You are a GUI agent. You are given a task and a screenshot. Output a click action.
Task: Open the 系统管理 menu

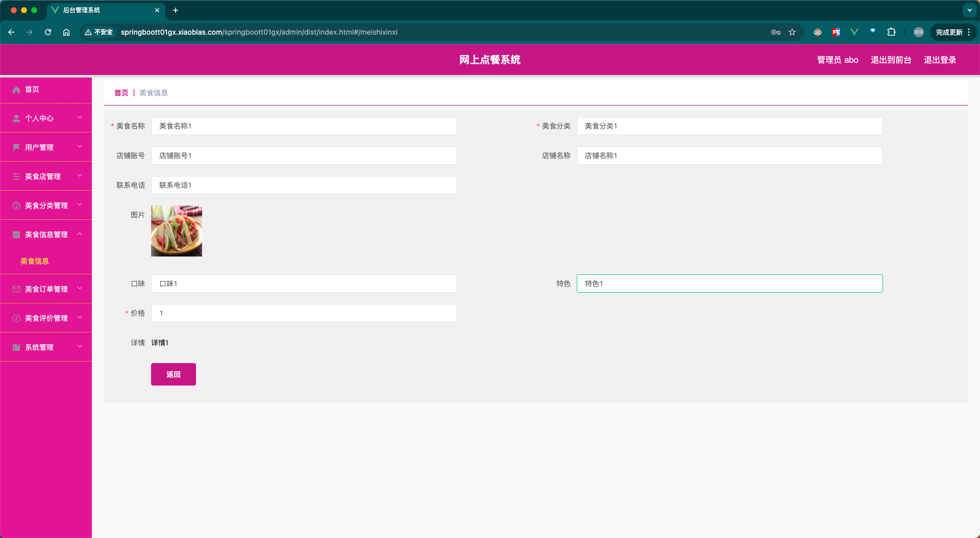tap(46, 347)
